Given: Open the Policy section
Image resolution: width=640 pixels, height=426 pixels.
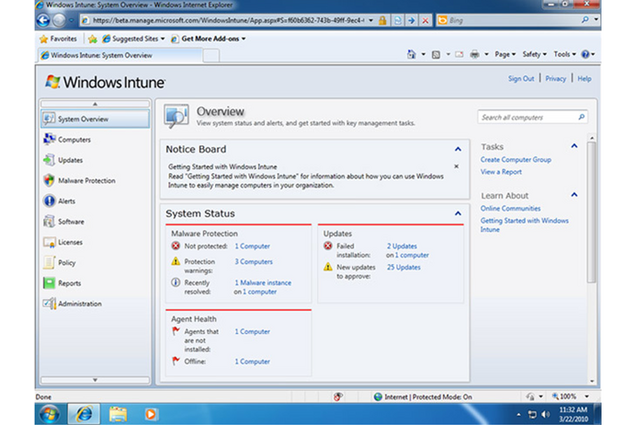Looking at the screenshot, I should coord(67,263).
